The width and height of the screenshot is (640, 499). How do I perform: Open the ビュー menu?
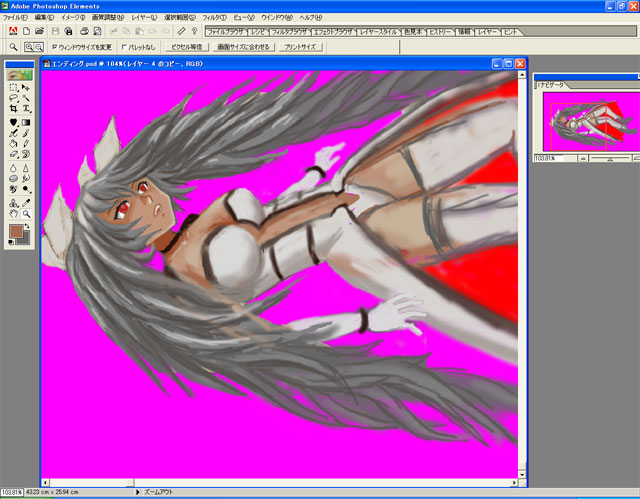point(244,18)
